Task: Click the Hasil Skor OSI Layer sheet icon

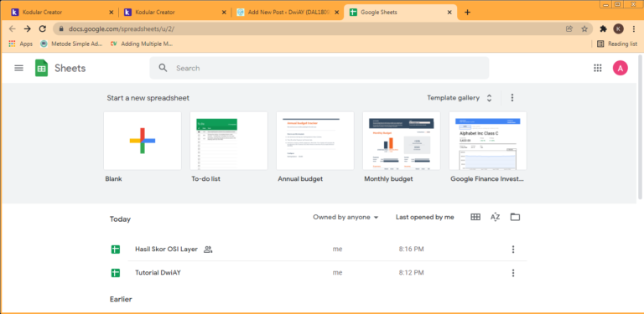Action: click(x=116, y=250)
